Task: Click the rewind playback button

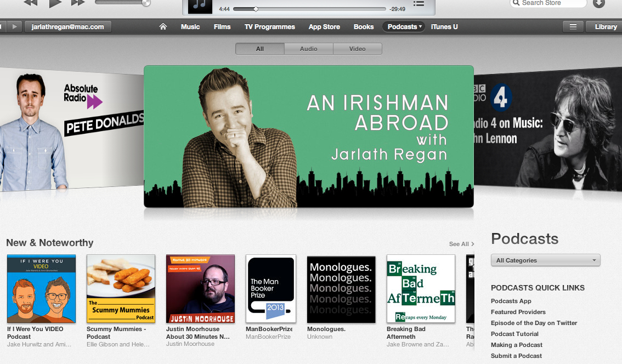Action: click(31, 2)
